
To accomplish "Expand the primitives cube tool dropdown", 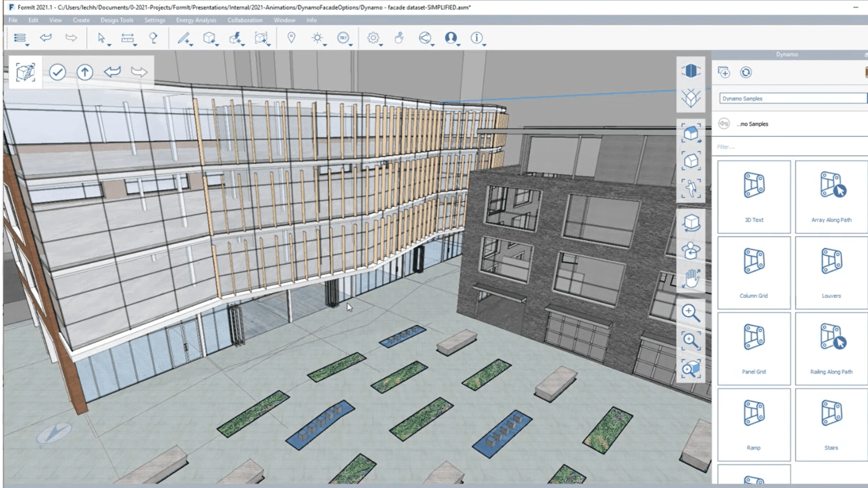I will click(x=217, y=45).
